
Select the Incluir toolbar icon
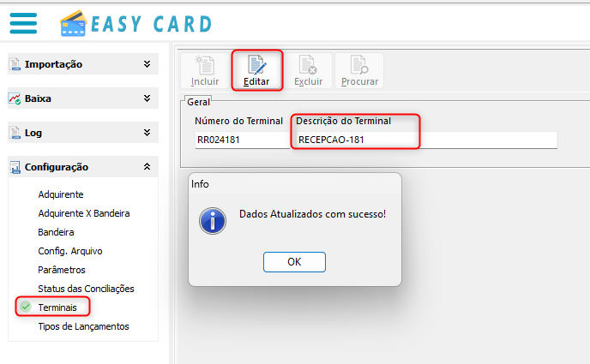tap(205, 65)
